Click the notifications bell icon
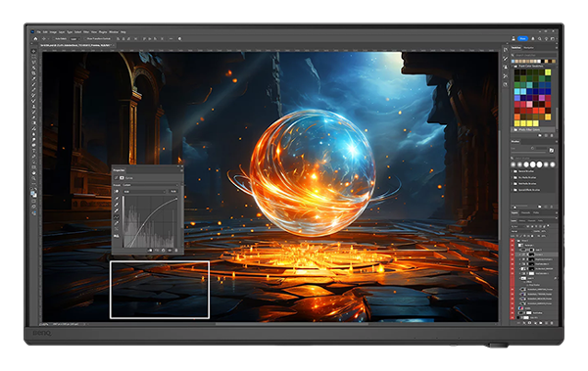This screenshot has height=371, width=588. [533, 38]
